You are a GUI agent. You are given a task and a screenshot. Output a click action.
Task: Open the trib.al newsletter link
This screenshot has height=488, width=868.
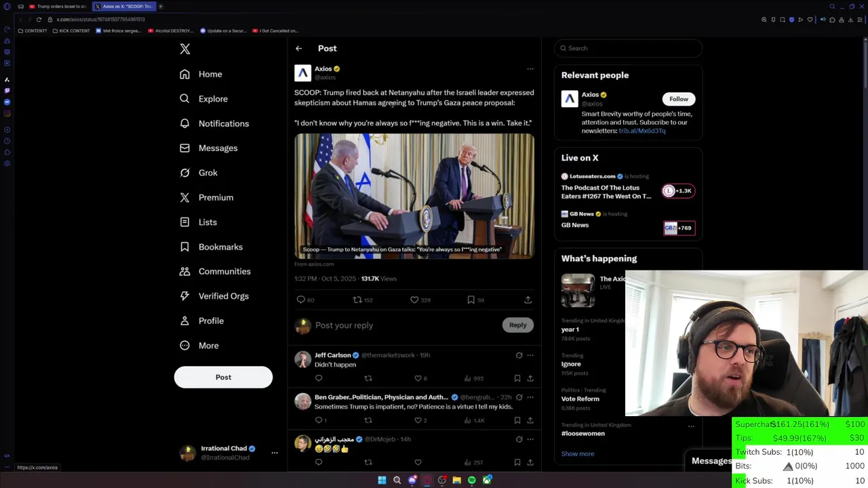[642, 131]
